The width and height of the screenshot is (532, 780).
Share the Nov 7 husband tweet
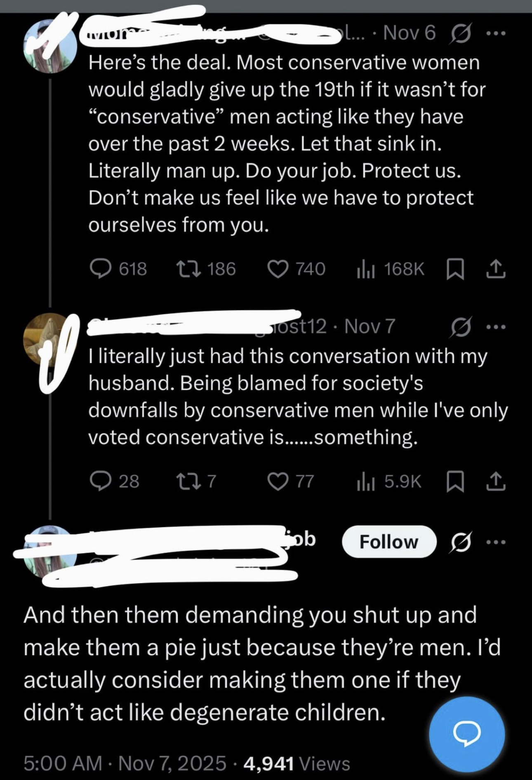pos(495,481)
